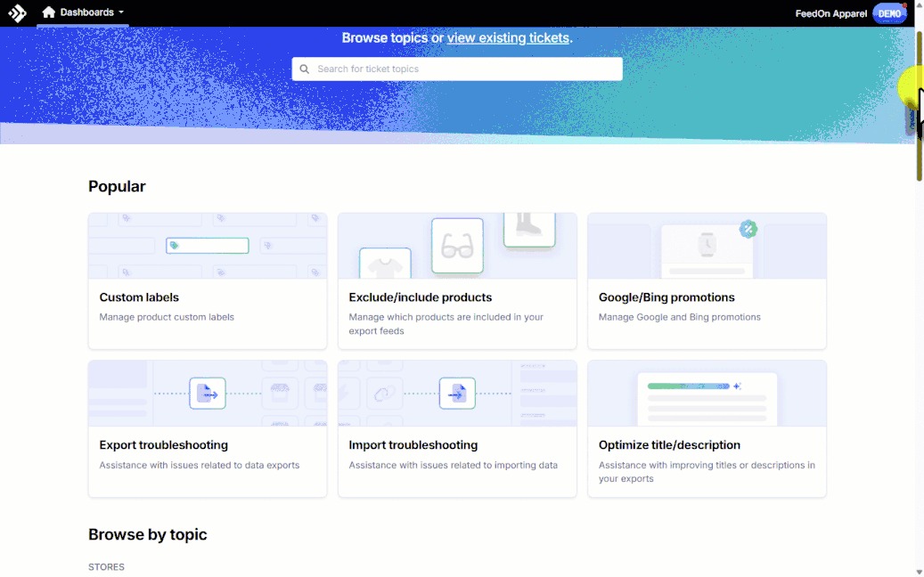Click the Search for ticket topics field
Image resolution: width=924 pixels, height=577 pixels.
tap(457, 69)
